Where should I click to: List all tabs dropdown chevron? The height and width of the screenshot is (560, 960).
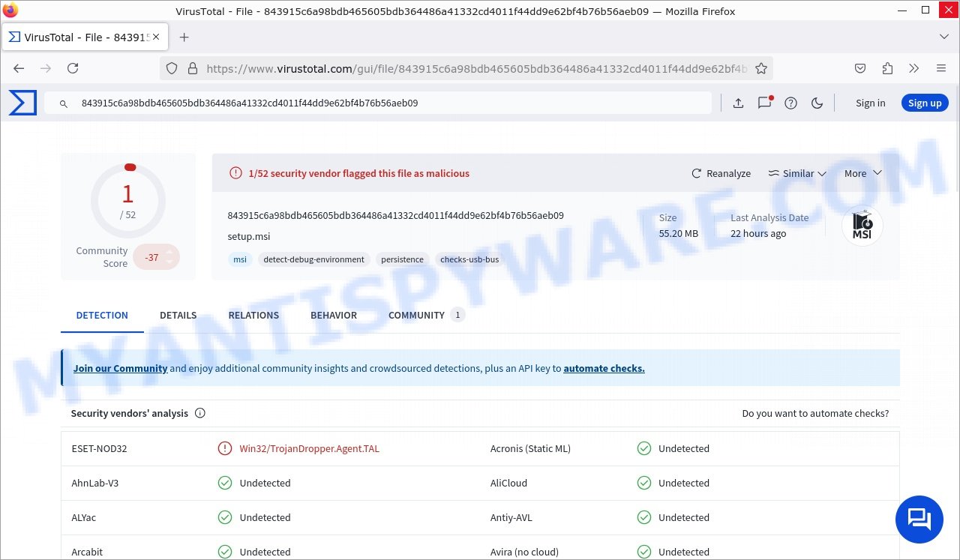(943, 37)
